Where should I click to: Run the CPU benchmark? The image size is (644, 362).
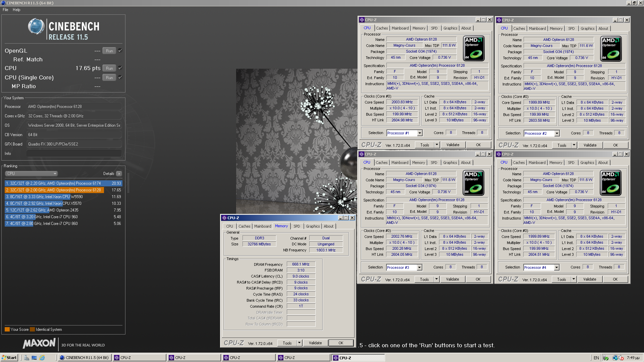tap(109, 68)
